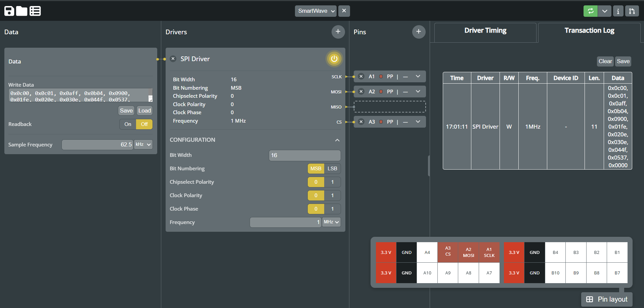Open the firmware/version compare icon
644x308 pixels.
point(632,11)
